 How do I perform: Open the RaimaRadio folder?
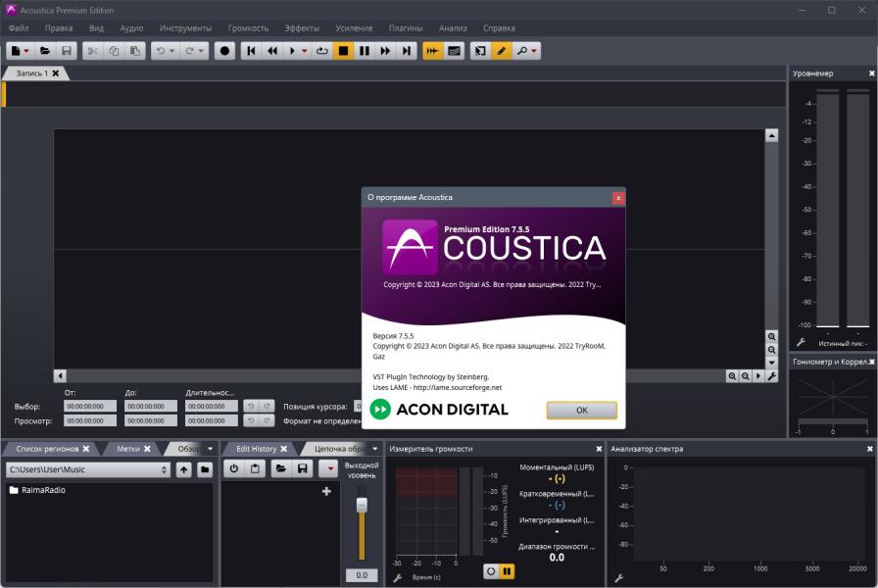tap(37, 490)
